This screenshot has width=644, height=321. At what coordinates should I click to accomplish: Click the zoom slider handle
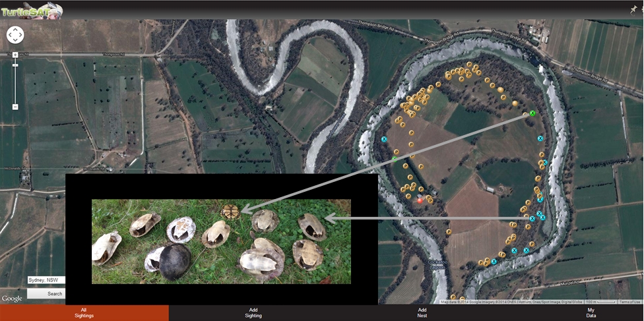tap(15, 65)
